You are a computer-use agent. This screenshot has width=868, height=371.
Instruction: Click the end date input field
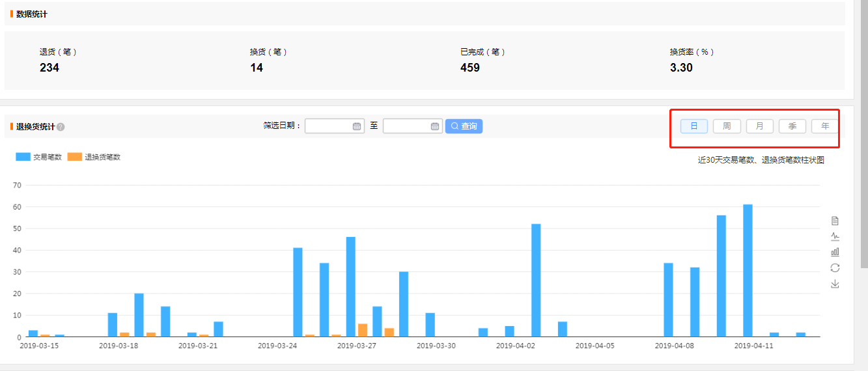click(406, 126)
